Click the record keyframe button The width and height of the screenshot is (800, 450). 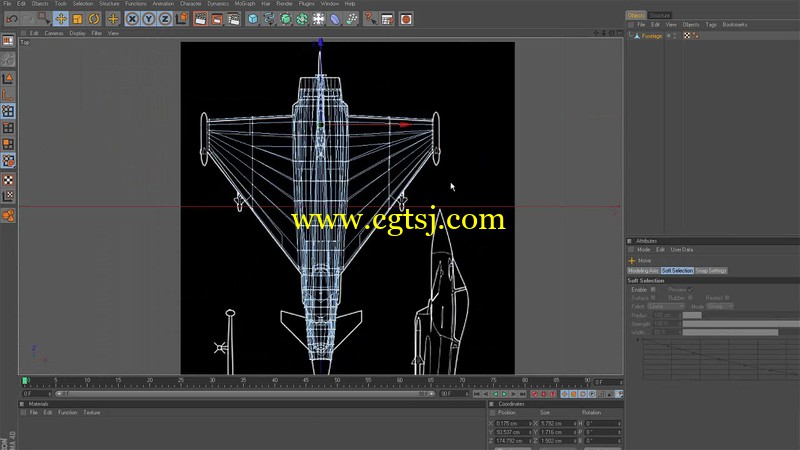(x=534, y=394)
